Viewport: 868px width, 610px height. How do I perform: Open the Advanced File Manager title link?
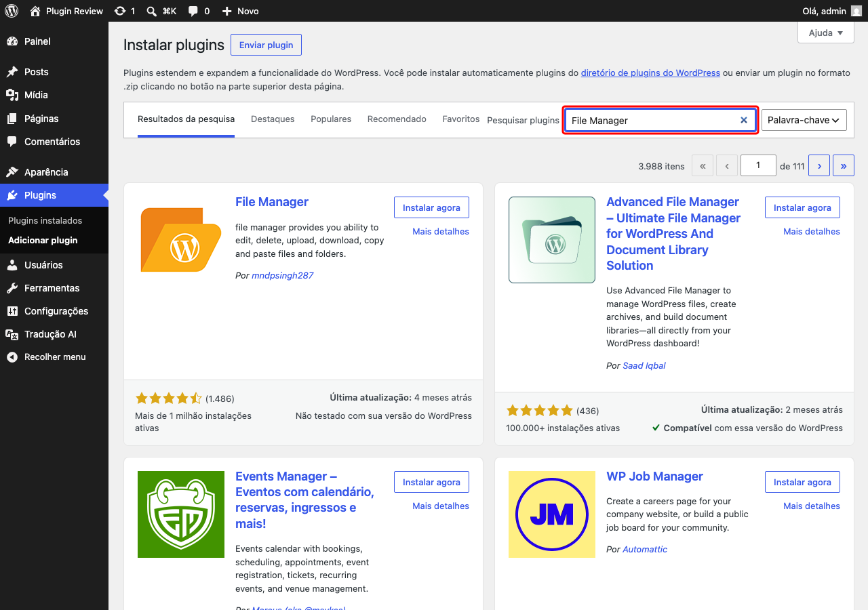tap(673, 234)
